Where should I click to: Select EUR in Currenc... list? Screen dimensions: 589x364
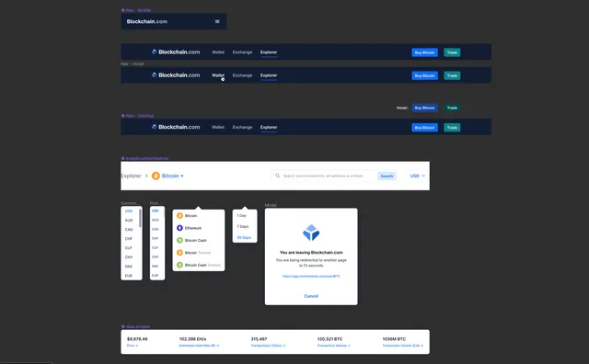coord(129,276)
